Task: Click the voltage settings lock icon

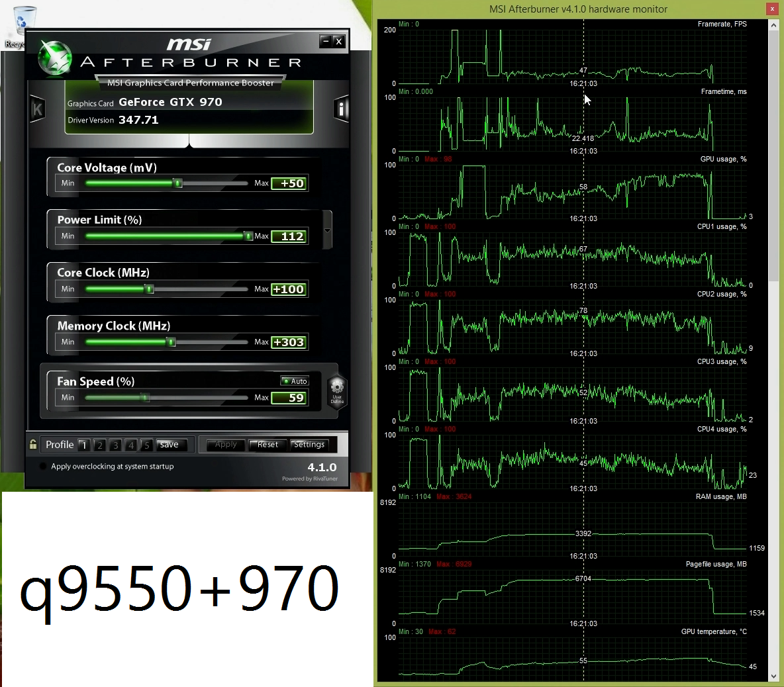Action: pos(33,444)
